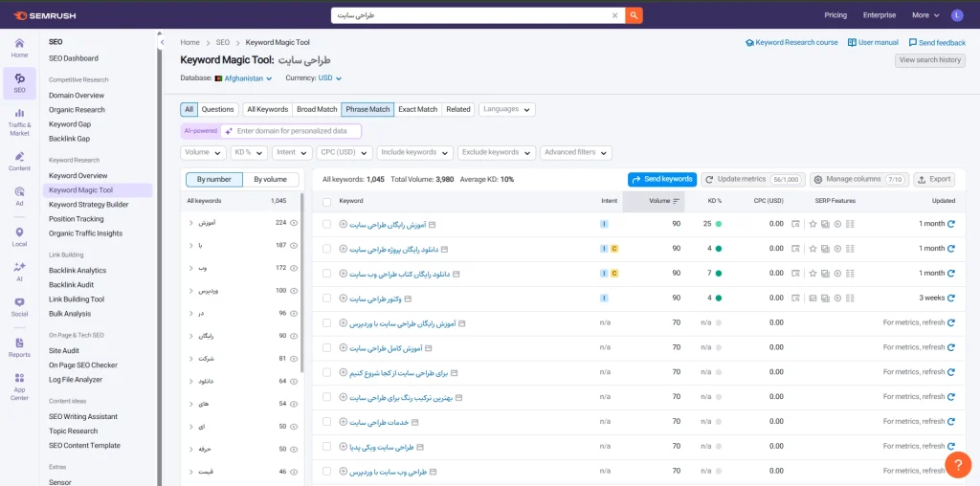The width and height of the screenshot is (980, 486).
Task: Click the Update metrics button
Action: pyautogui.click(x=753, y=179)
